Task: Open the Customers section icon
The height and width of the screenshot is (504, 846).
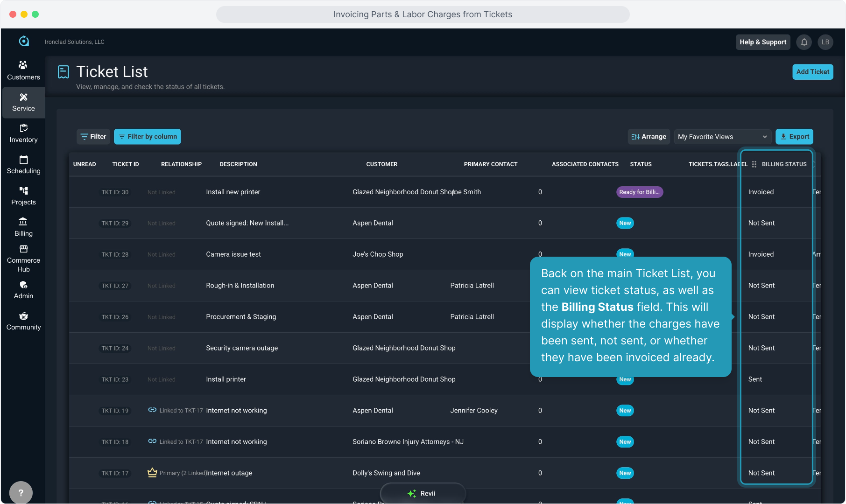Action: coord(23,65)
